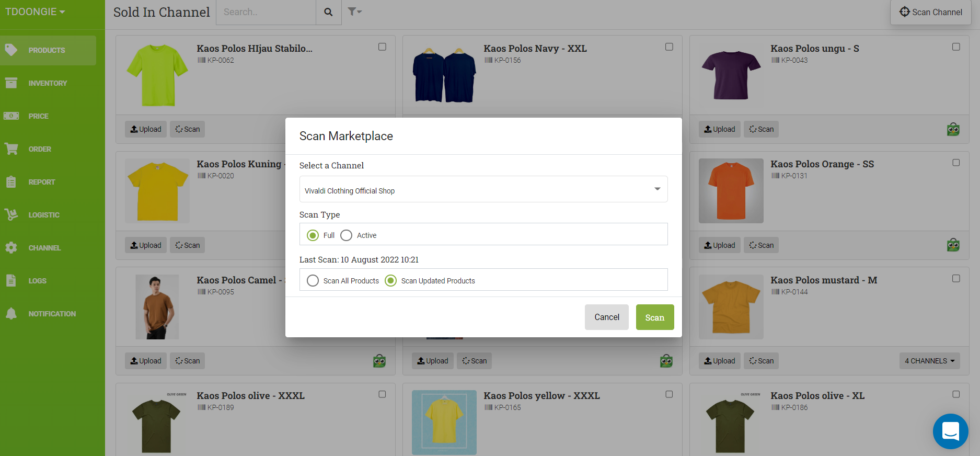Viewport: 980px width, 456px height.
Task: Scan Kaos Polos mustard - M product
Action: 761,361
